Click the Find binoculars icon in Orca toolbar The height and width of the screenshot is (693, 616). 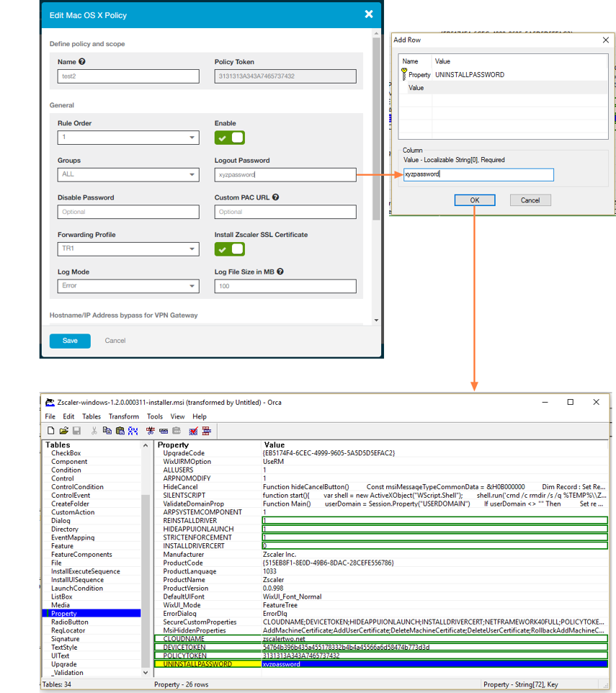(133, 431)
